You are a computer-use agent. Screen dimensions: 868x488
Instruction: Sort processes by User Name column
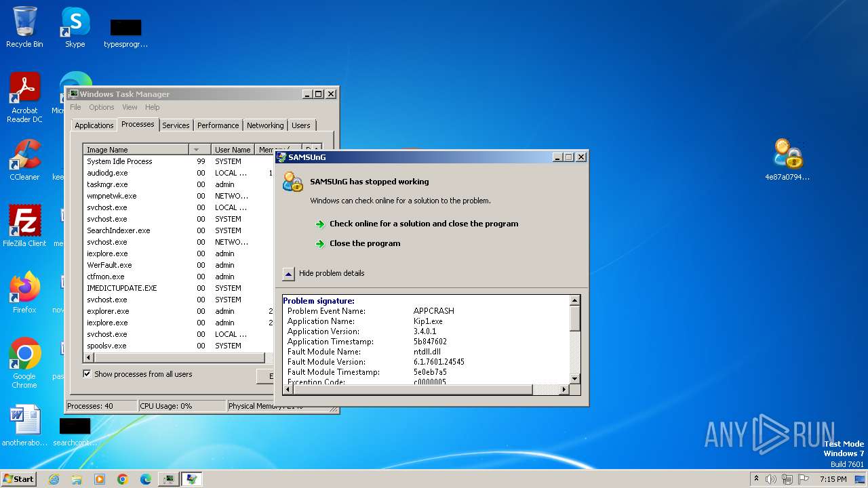233,149
